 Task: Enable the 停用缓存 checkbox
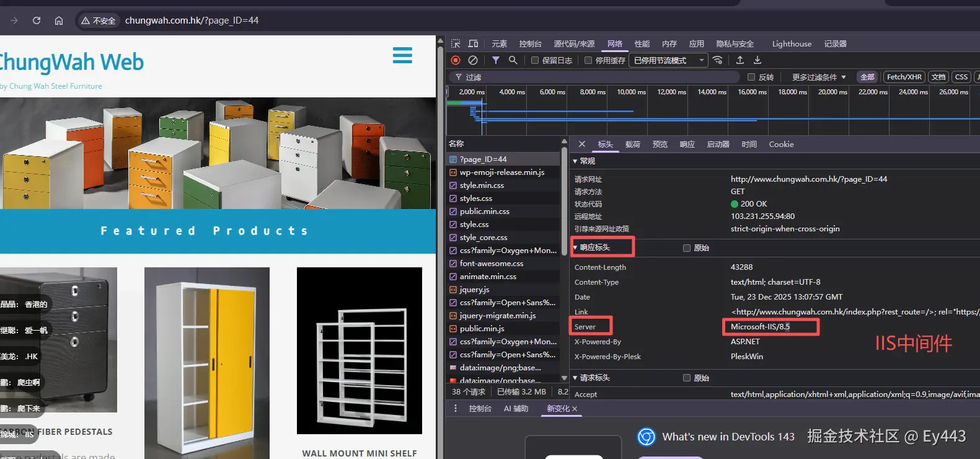(588, 60)
